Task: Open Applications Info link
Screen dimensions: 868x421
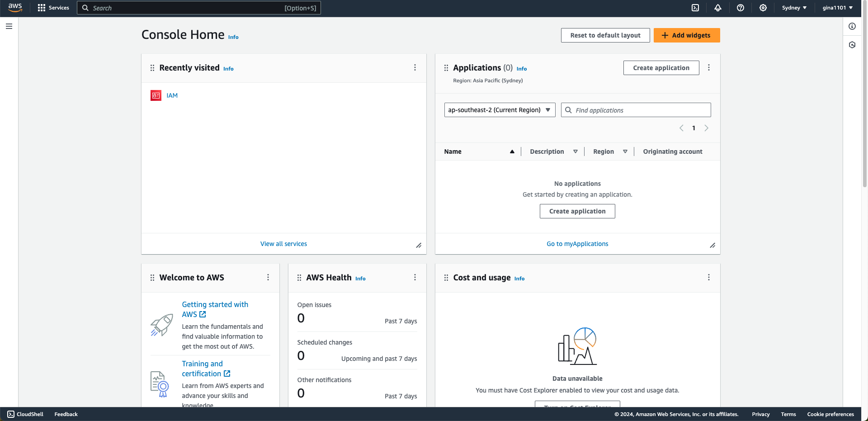Action: tap(522, 69)
